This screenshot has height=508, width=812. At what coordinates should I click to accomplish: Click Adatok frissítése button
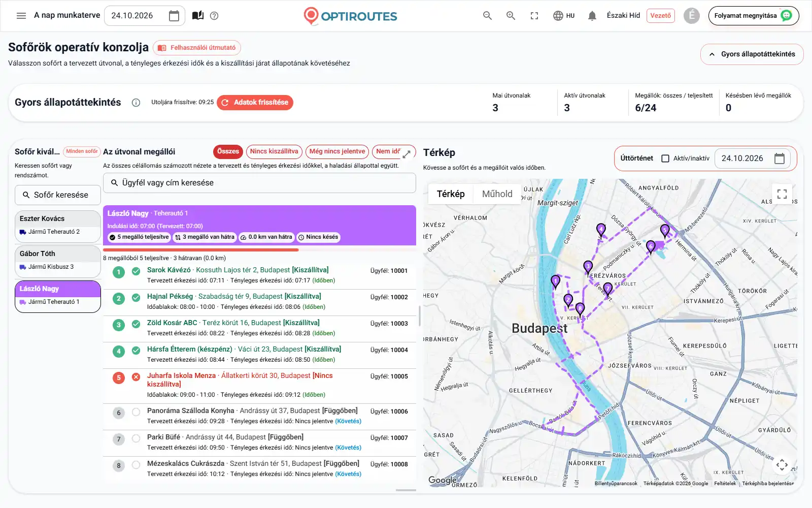coord(255,103)
